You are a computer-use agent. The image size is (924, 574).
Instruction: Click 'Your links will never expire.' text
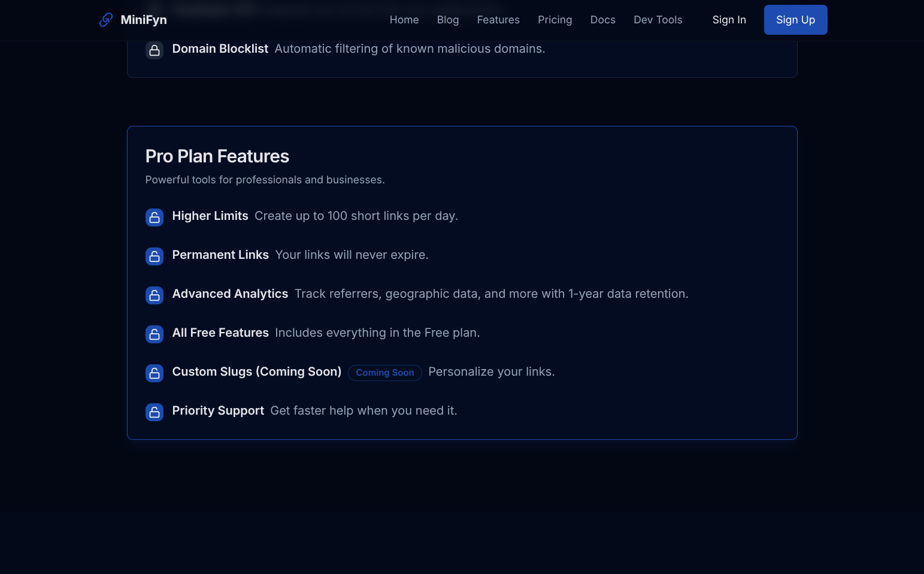[x=352, y=255]
